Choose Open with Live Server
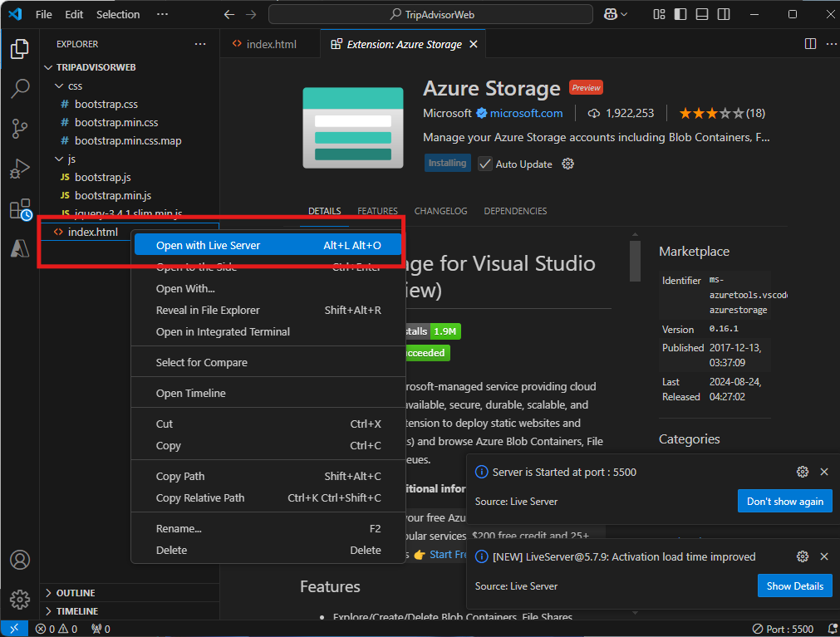This screenshot has height=637, width=840. point(268,245)
